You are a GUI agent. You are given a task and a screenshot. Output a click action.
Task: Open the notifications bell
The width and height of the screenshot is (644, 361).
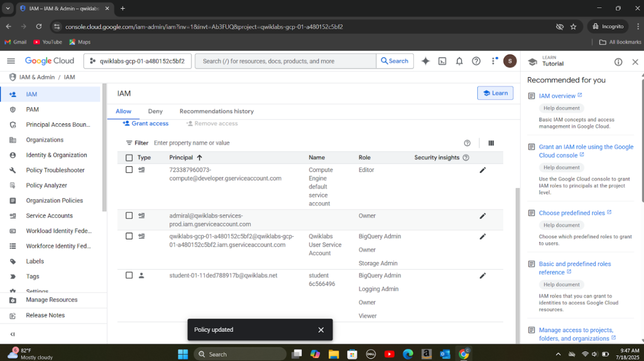[x=459, y=61]
